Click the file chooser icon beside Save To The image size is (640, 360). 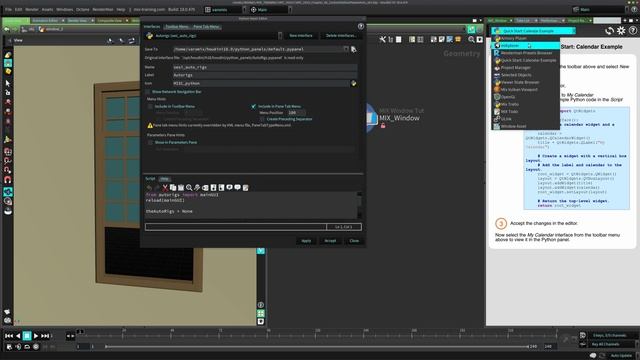pos(353,49)
